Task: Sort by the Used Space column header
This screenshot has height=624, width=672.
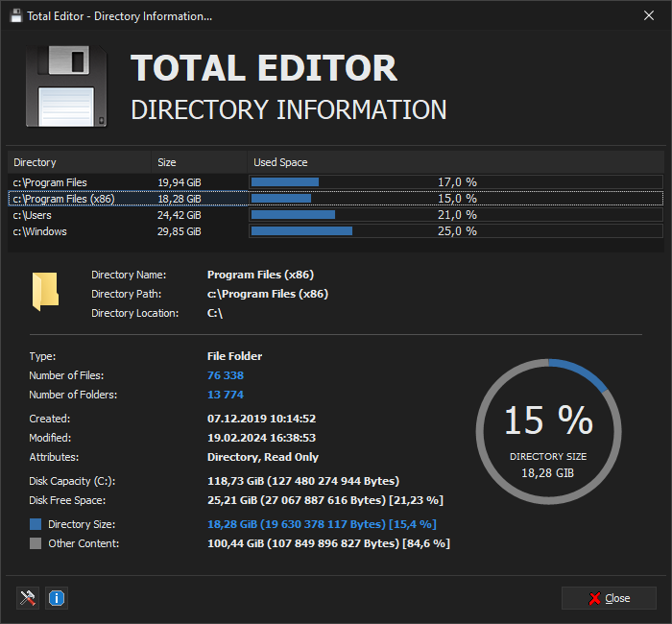Action: (456, 162)
